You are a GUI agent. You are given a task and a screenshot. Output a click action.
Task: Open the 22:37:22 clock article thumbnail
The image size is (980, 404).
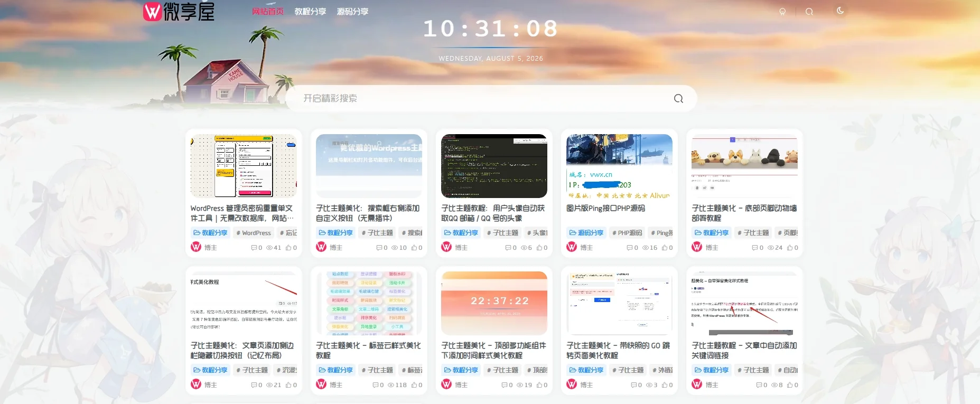[x=494, y=303]
